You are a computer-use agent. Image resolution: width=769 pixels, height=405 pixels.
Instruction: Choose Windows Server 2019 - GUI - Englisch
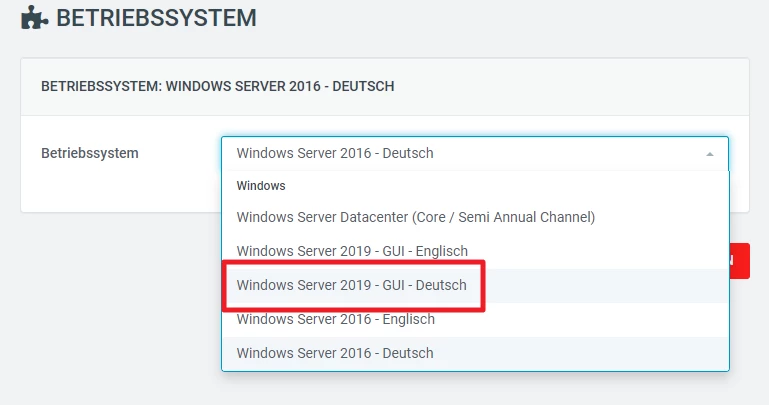coord(352,251)
